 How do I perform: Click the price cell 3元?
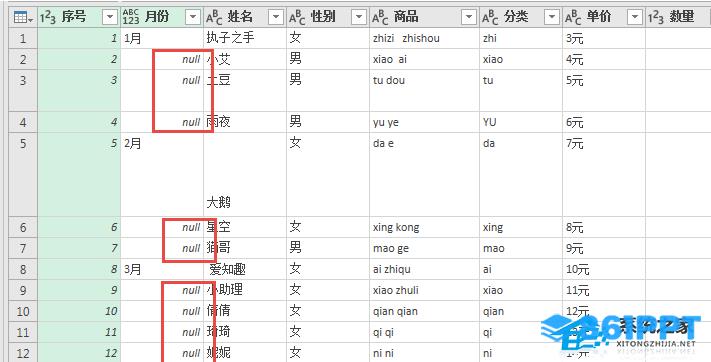tap(604, 38)
